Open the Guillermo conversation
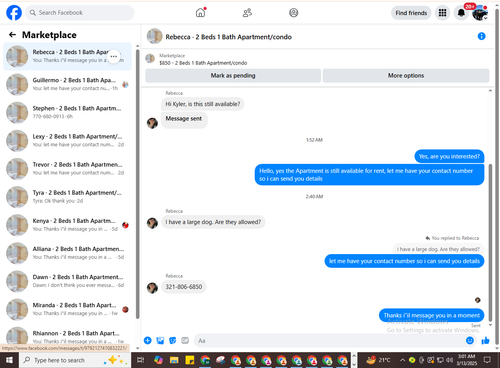This screenshot has width=500, height=368. 67,84
